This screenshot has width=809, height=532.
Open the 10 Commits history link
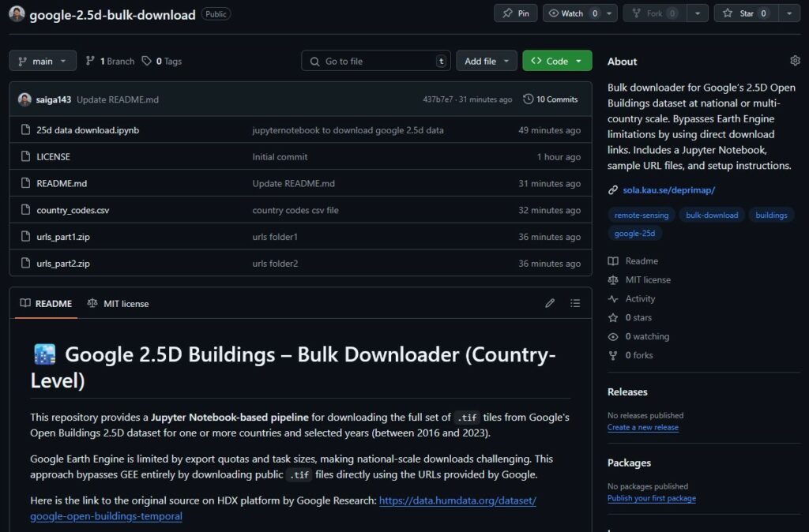tap(551, 99)
